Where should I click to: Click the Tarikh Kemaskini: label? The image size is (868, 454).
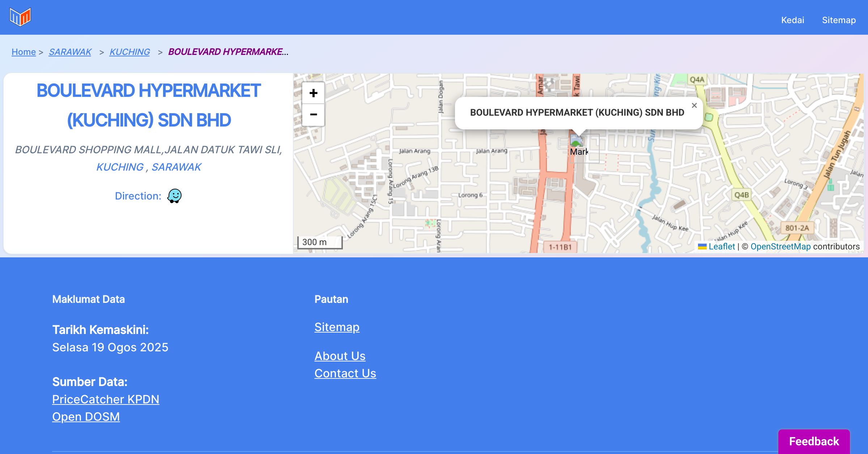tap(100, 330)
